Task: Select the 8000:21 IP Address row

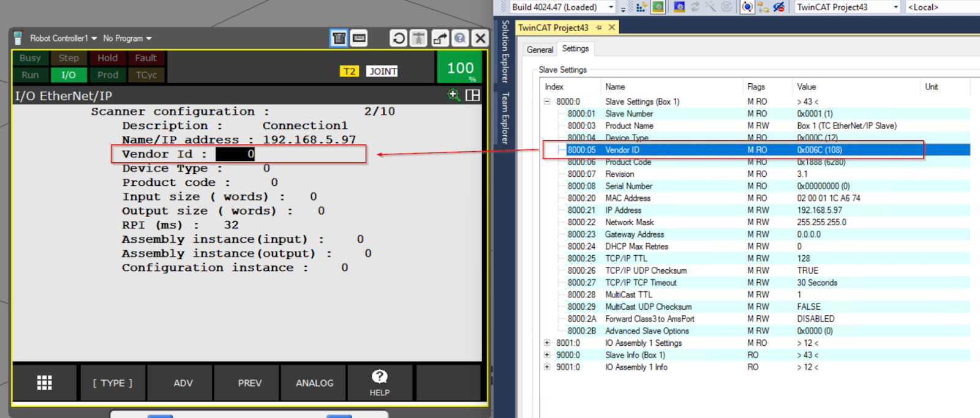Action: click(756, 210)
